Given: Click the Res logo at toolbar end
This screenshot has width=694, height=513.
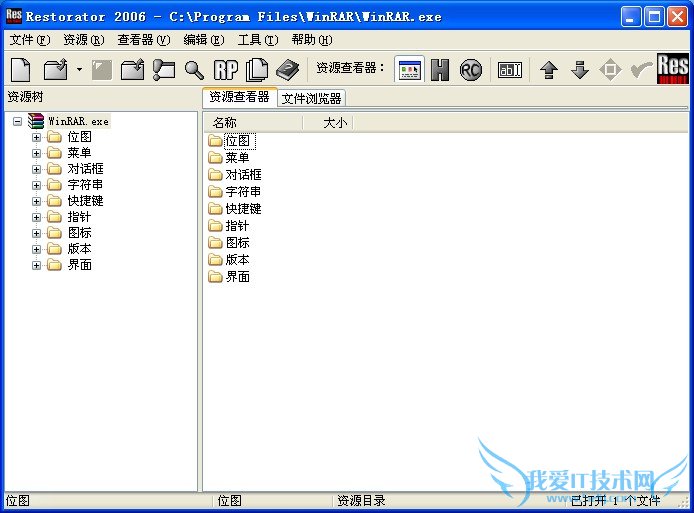Looking at the screenshot, I should 672,69.
